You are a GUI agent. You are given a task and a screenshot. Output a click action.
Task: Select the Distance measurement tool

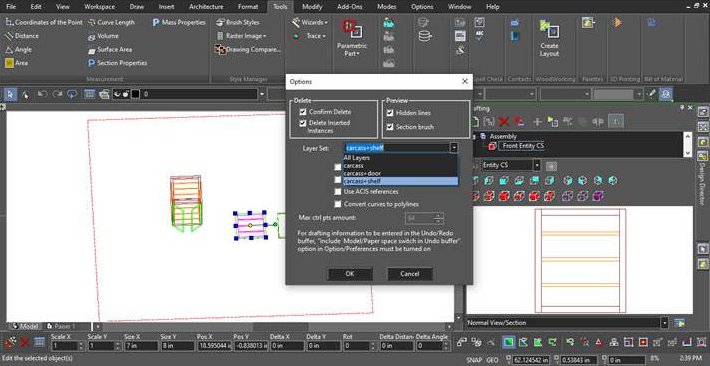coord(22,36)
